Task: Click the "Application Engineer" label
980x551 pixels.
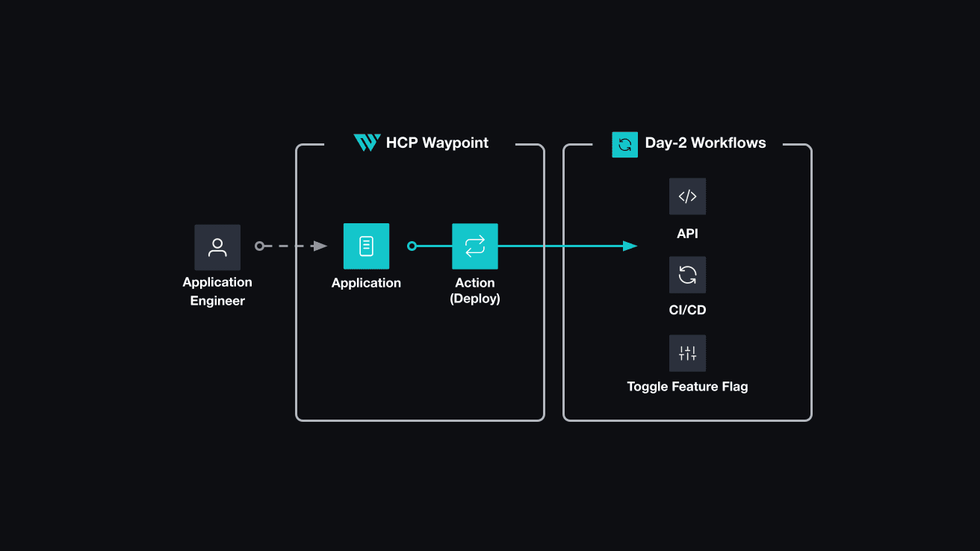Action: pos(217,291)
